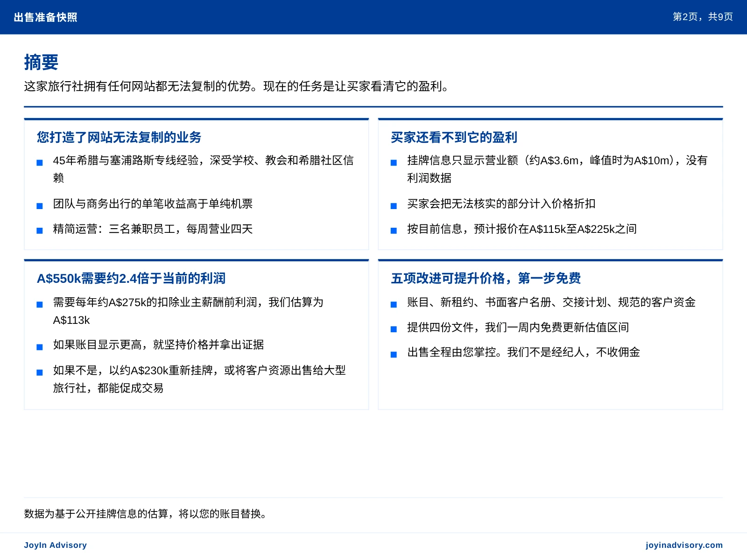Screen dimensions: 747x560
Task: Click the bullet starting 如果不是，以约A$230k重新挂牌
Action: pyautogui.click(x=199, y=379)
